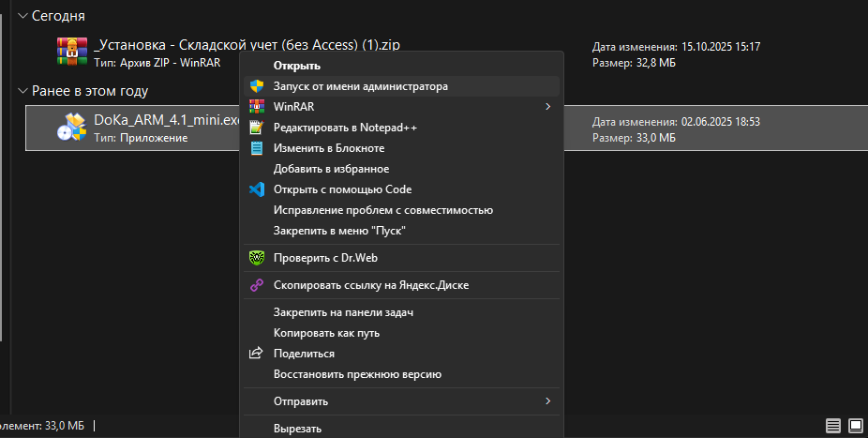Viewport: 868px width, 438px height.
Task: Click the WinRAR archive icon of the zip file
Action: pyautogui.click(x=72, y=51)
